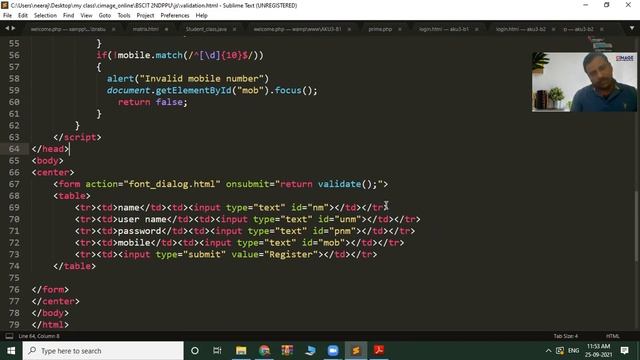Image resolution: width=640 pixels, height=360 pixels.
Task: Open the Edit menu
Action: coord(22,16)
